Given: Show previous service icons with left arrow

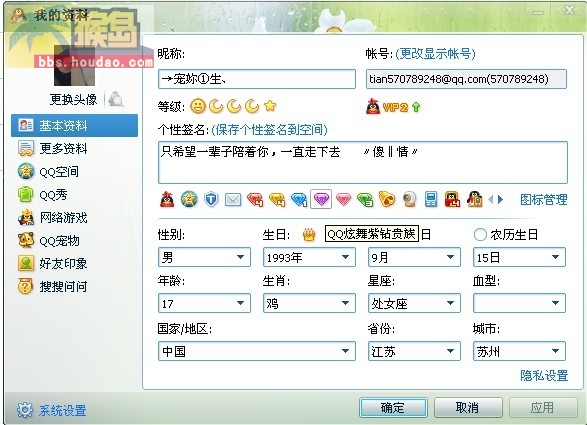Looking at the screenshot, I should [491, 200].
